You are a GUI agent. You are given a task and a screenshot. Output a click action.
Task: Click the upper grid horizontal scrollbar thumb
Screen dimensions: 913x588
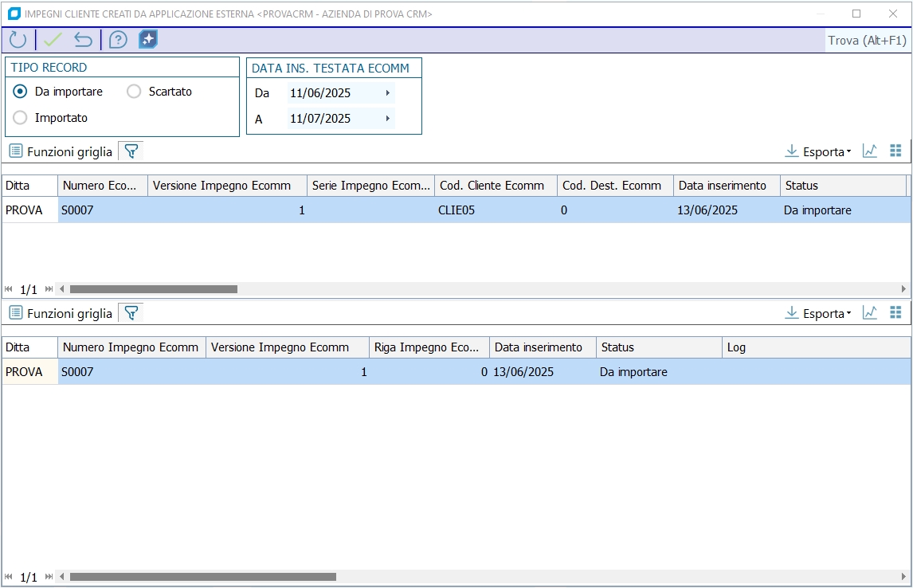click(153, 288)
